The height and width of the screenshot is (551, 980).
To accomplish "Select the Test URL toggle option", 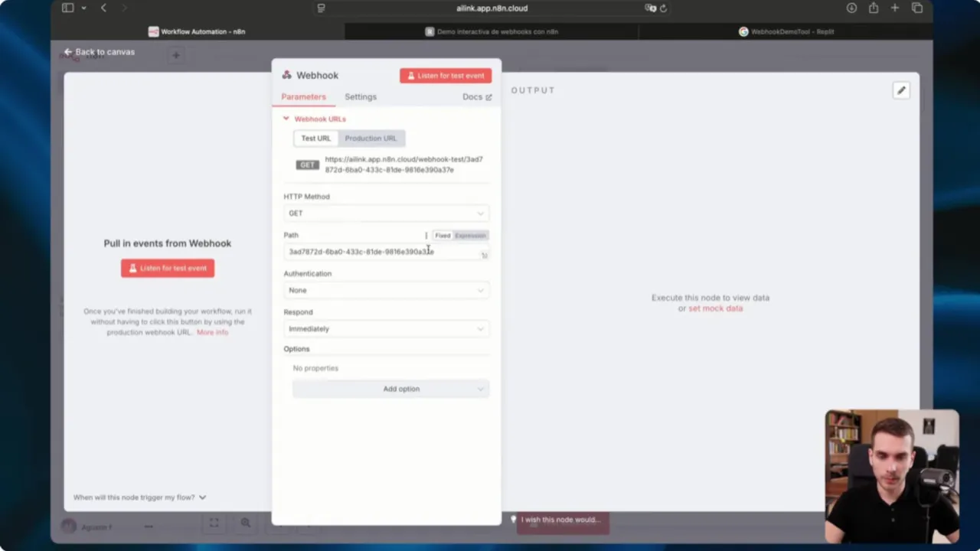I will (x=316, y=139).
